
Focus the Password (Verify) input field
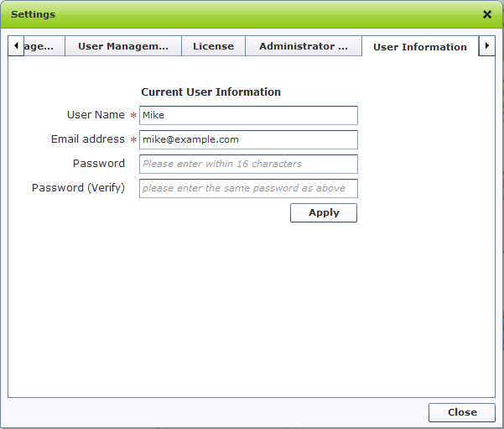point(248,188)
